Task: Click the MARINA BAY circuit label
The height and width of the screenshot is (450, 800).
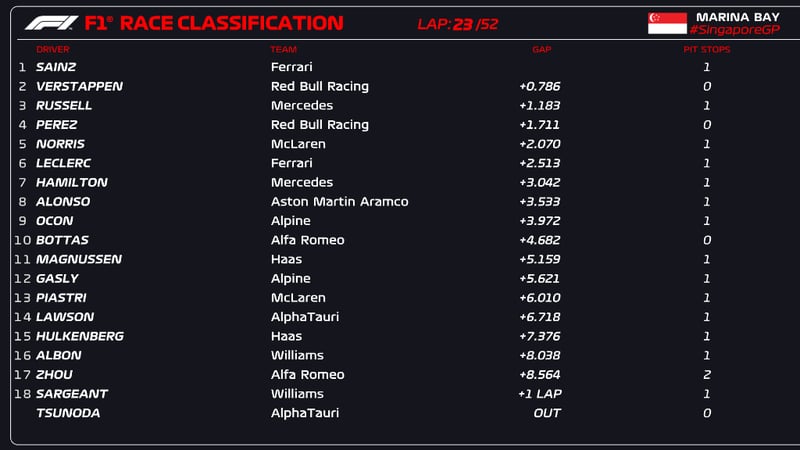Action: pos(737,17)
